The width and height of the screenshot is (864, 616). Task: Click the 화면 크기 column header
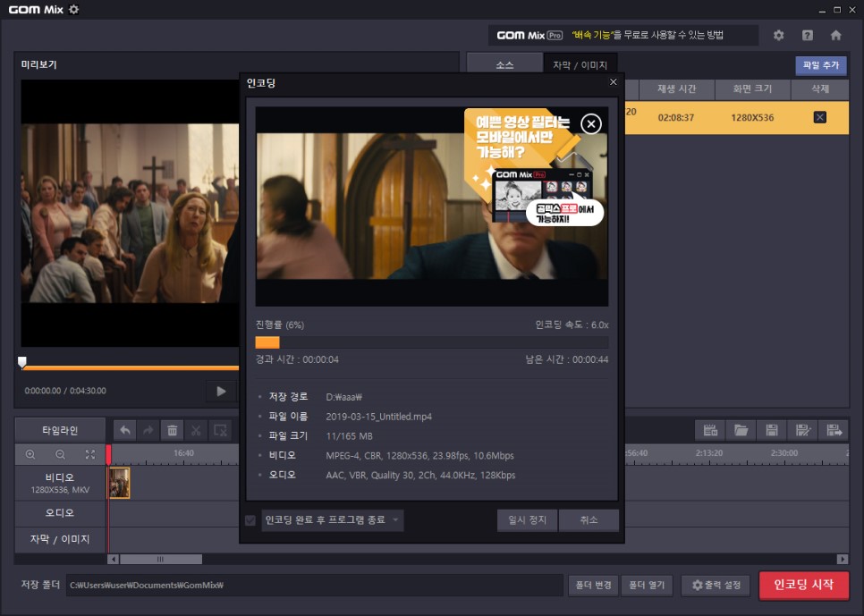click(x=753, y=89)
